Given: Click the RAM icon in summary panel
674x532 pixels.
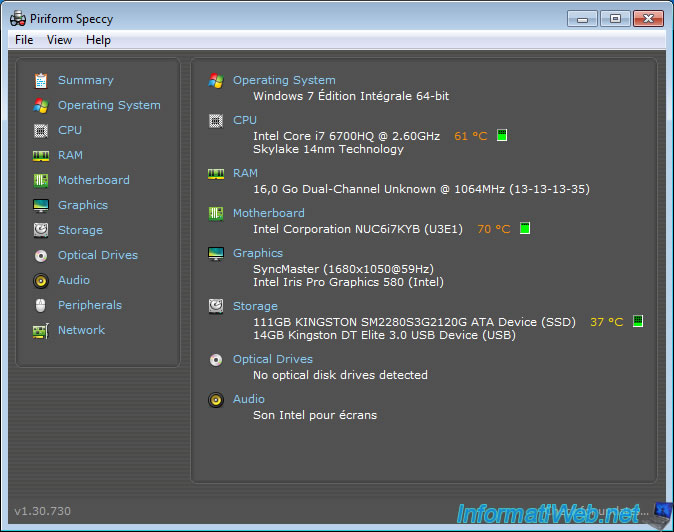Looking at the screenshot, I should pyautogui.click(x=216, y=174).
